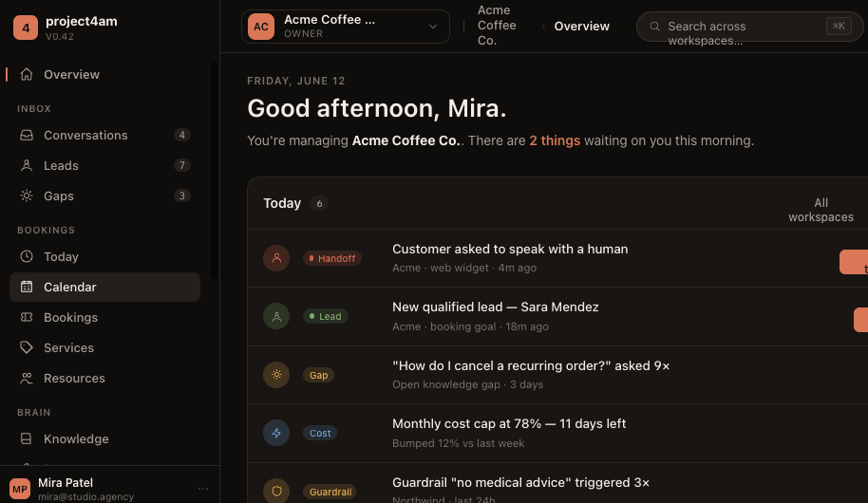
Task: Click the Leads person icon
Action: coord(27,165)
